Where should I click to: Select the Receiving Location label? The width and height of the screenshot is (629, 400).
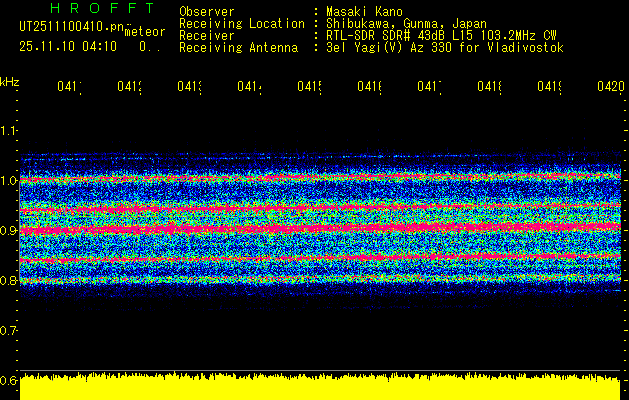(x=242, y=23)
